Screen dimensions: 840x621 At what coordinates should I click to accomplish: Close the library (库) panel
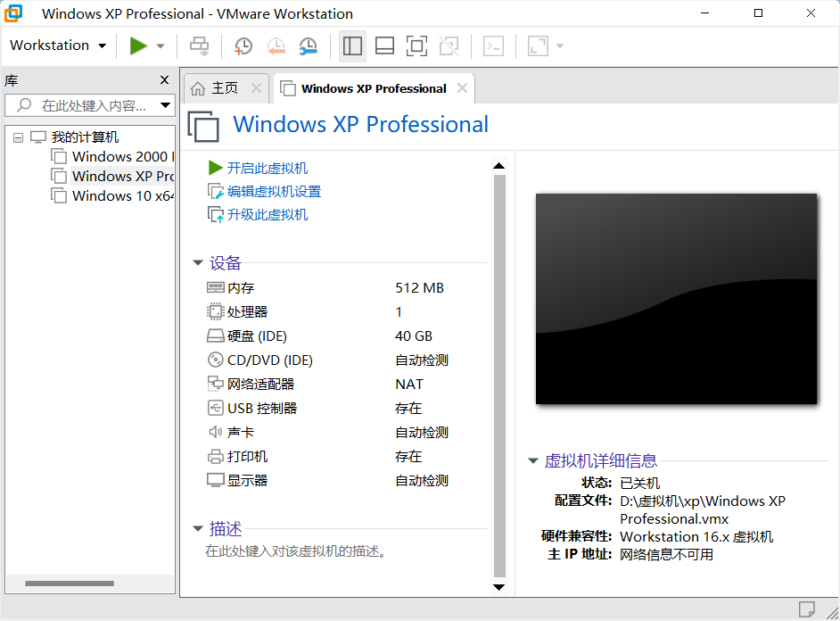point(164,80)
